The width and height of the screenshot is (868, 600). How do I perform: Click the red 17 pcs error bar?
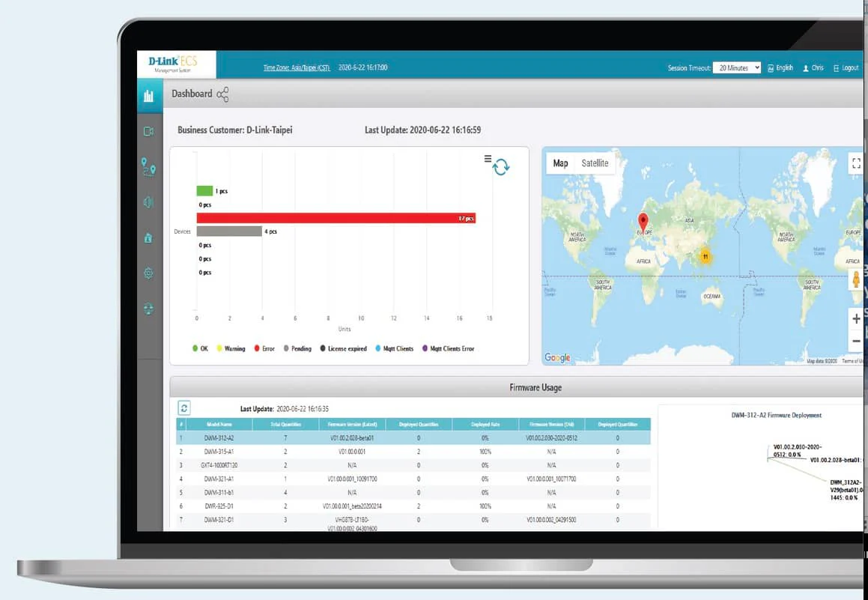click(336, 218)
